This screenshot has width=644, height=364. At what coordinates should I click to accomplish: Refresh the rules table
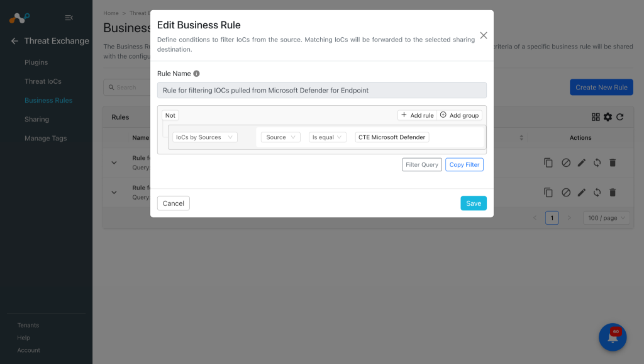(619, 117)
